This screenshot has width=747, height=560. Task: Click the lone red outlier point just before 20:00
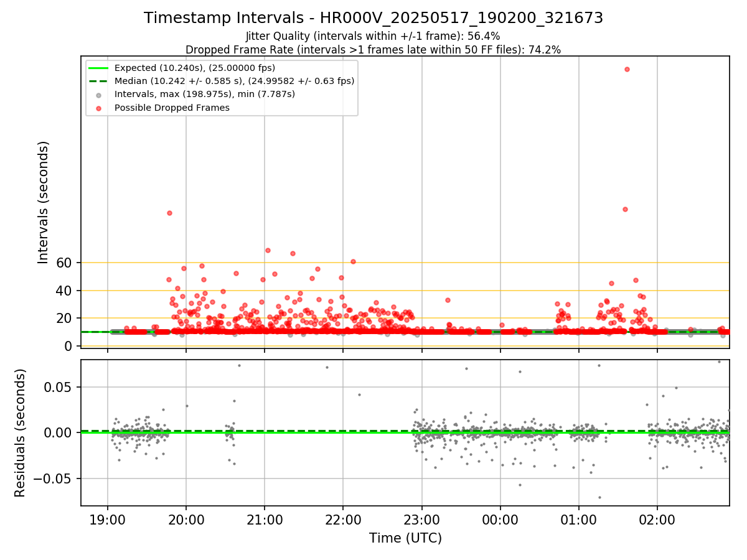pos(169,213)
